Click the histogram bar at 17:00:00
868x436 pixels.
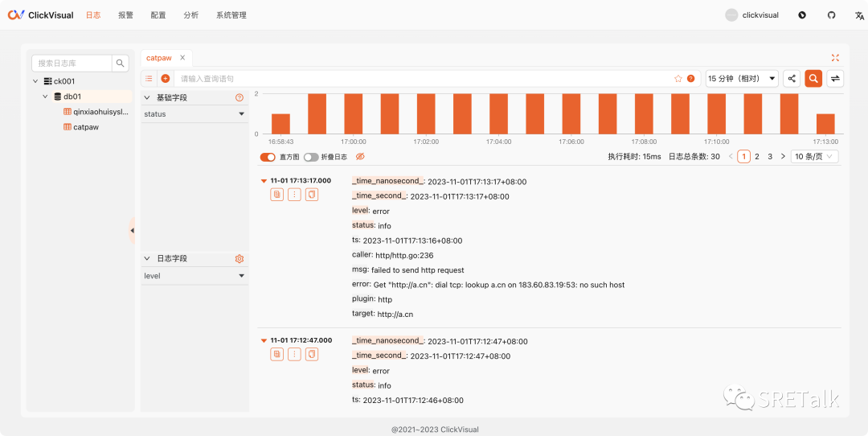[353, 113]
